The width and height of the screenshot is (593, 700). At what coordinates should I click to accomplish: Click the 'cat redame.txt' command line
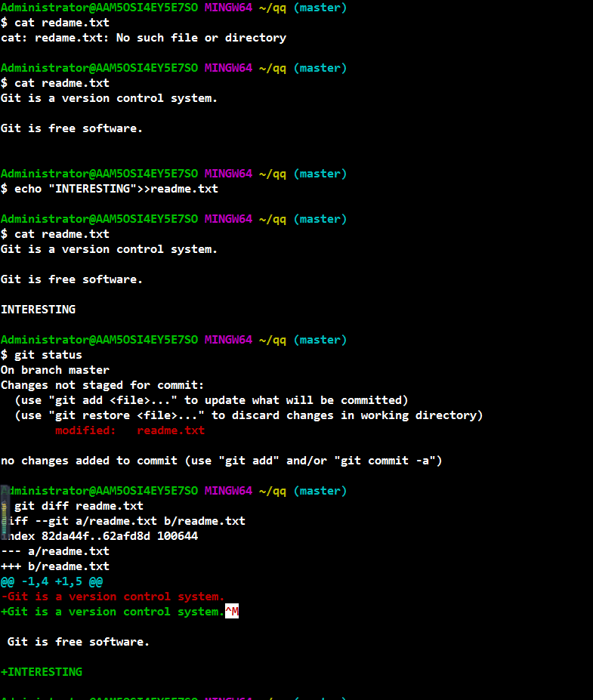coord(55,23)
